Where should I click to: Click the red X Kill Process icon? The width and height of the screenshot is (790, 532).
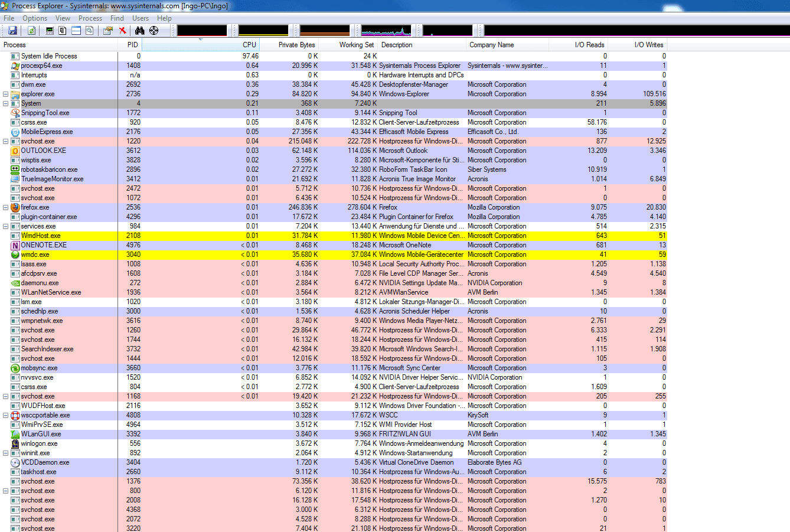122,31
